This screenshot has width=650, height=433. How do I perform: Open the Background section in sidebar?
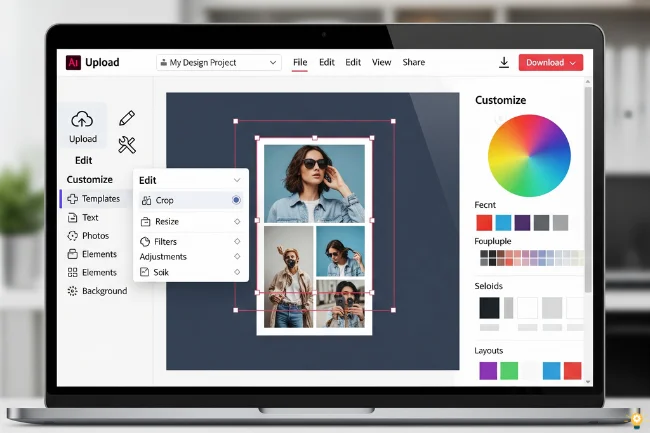[x=104, y=291]
